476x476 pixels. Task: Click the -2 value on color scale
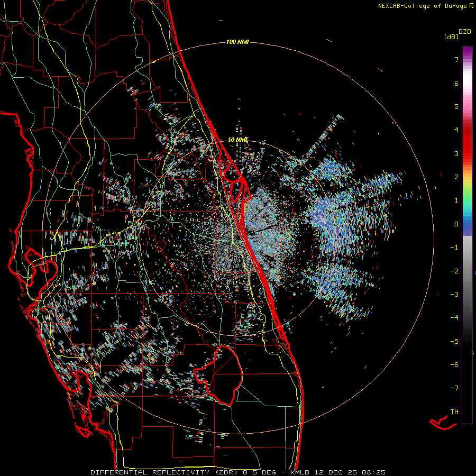(x=454, y=271)
